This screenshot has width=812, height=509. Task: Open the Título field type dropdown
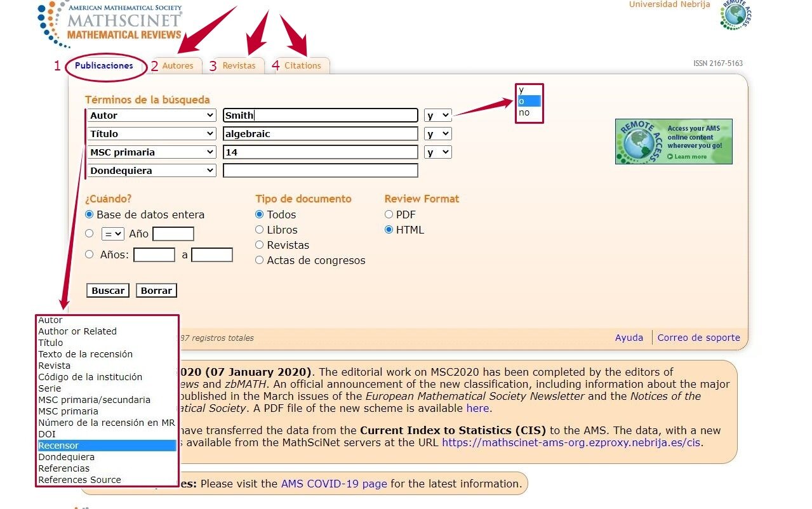(152, 134)
